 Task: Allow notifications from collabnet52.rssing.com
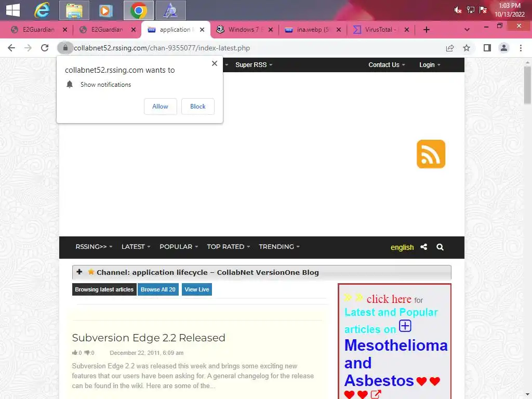[160, 107]
